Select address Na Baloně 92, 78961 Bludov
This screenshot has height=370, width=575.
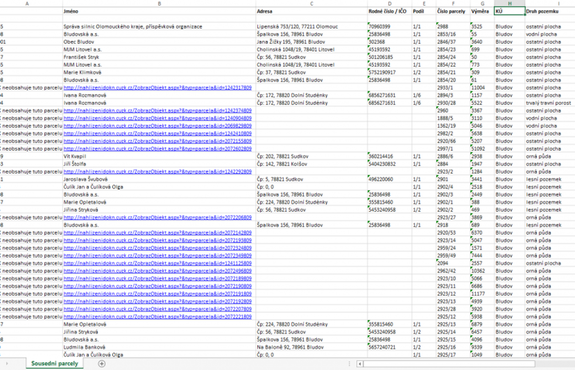[311, 347]
